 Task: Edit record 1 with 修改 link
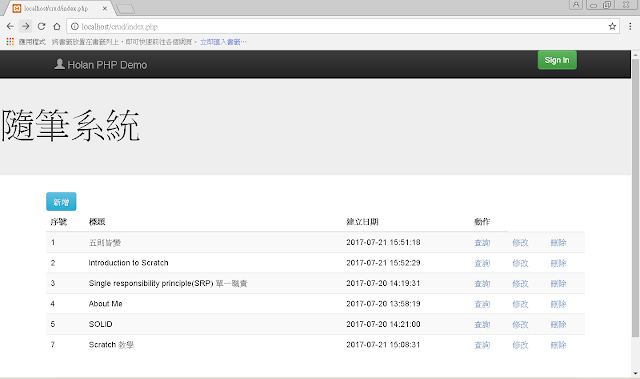tap(520, 243)
